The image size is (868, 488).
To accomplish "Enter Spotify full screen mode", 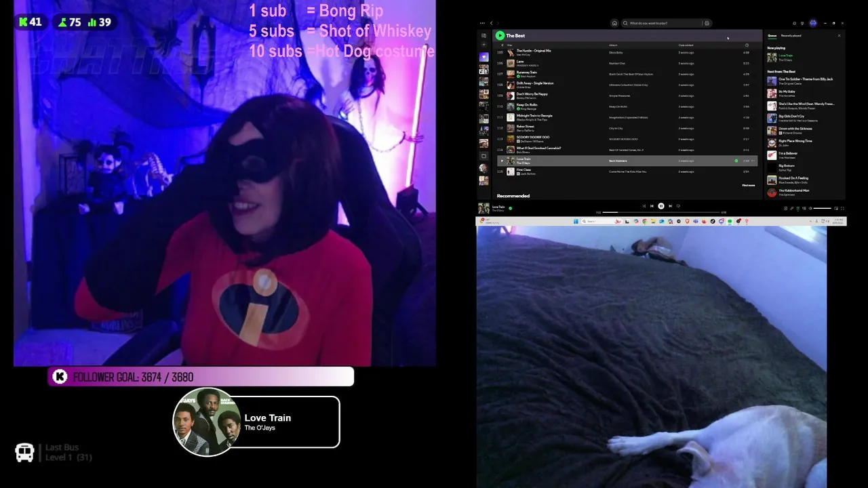I will (x=842, y=208).
